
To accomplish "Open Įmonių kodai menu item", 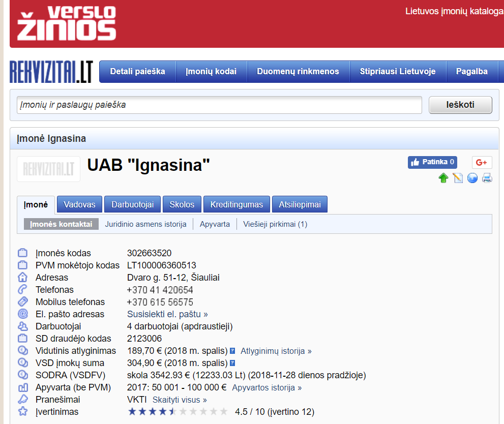I will (211, 71).
